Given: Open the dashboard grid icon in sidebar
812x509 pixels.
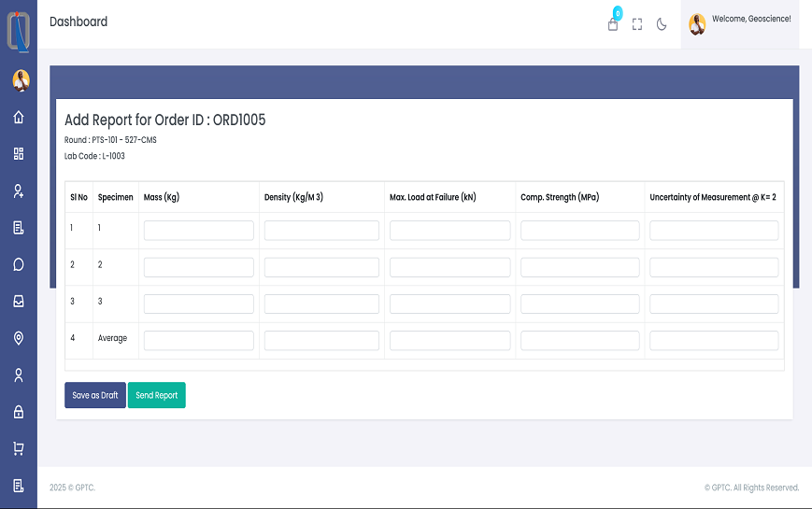Looking at the screenshot, I should pyautogui.click(x=19, y=154).
